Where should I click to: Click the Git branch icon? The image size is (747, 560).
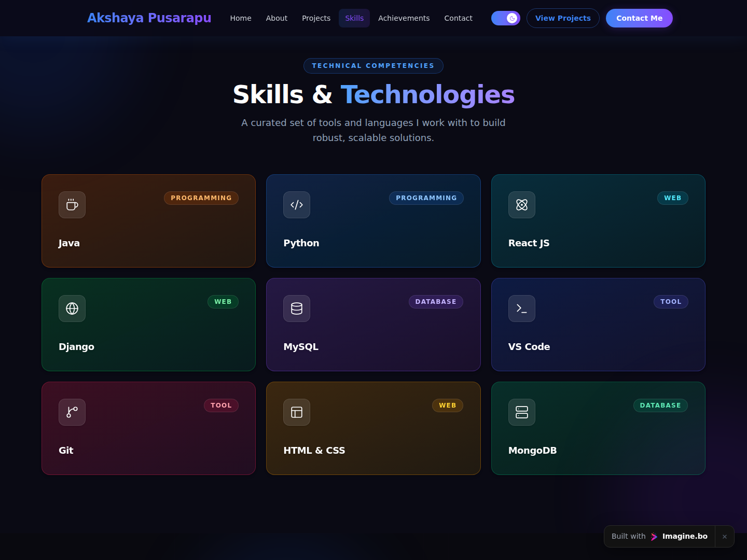point(72,412)
